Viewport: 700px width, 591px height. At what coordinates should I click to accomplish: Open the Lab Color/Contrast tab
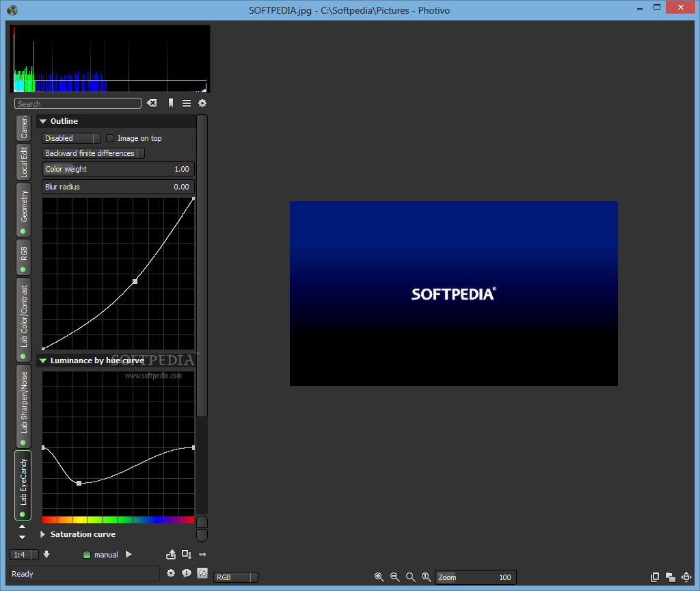pyautogui.click(x=24, y=319)
